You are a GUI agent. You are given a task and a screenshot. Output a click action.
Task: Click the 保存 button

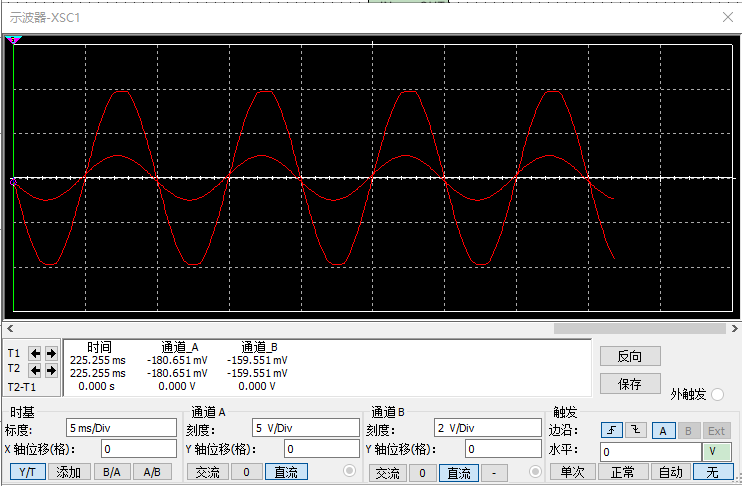pyautogui.click(x=630, y=383)
